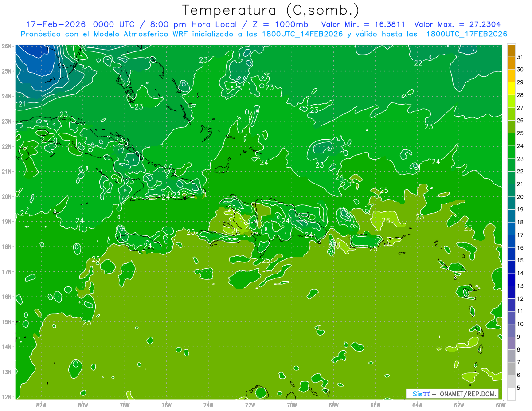532x411 pixels.
Task: Click the 15N latitude axis label
Action: click(7, 321)
